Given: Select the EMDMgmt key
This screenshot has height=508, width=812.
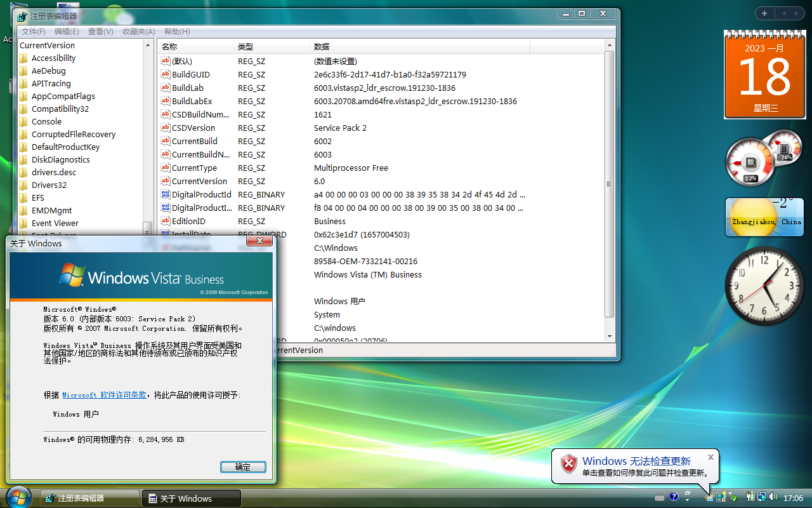Looking at the screenshot, I should pos(52,211).
